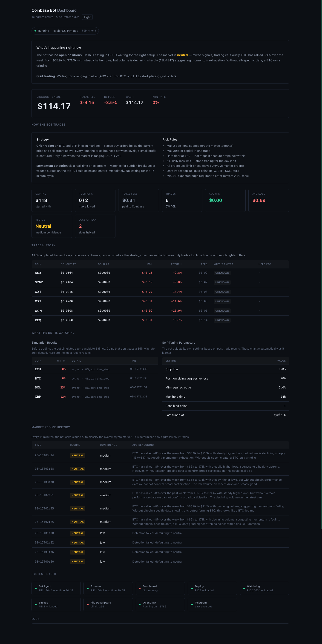
Task: Click the Bot Agent green status dot
Action: [x=36, y=589]
